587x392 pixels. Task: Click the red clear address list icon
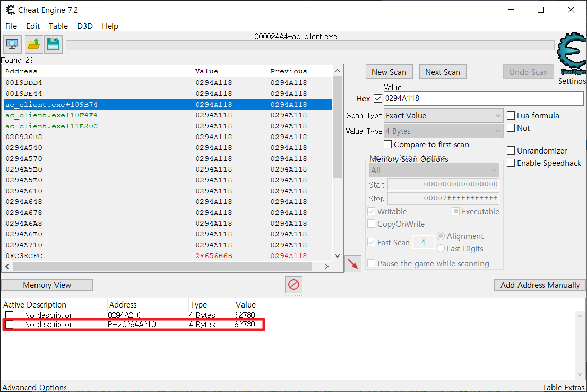tap(294, 285)
